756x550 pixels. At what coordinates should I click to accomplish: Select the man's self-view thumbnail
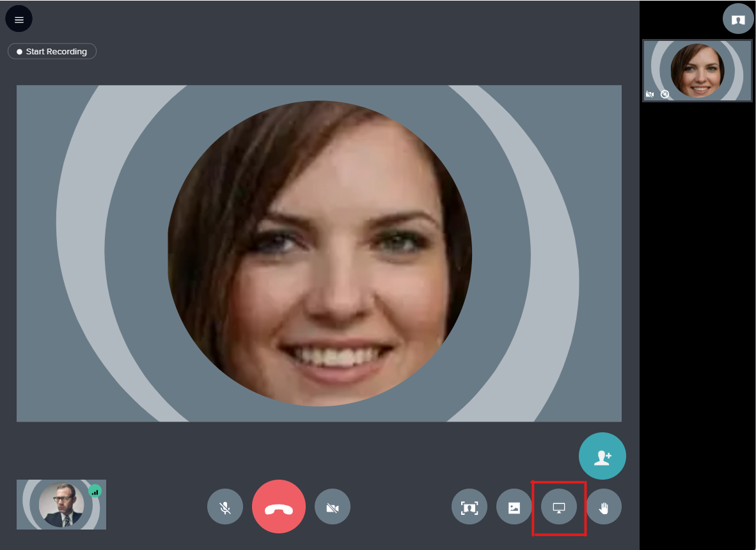61,505
